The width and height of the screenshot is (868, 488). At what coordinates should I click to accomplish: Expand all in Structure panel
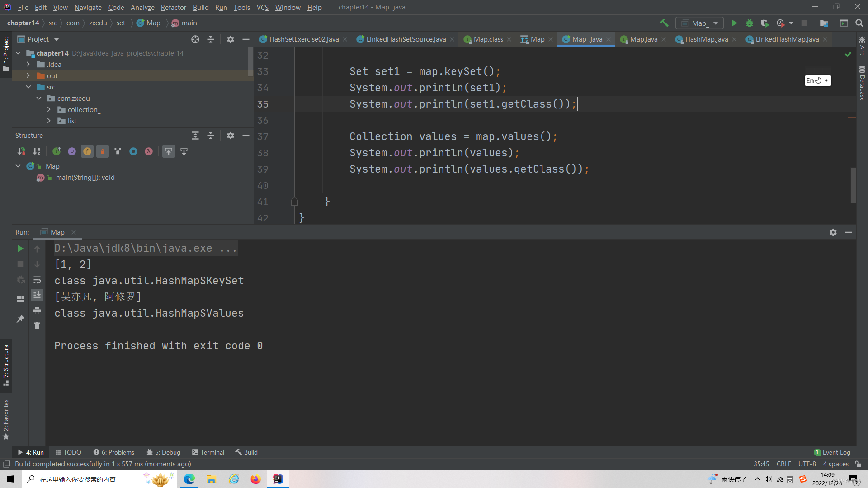[195, 136]
